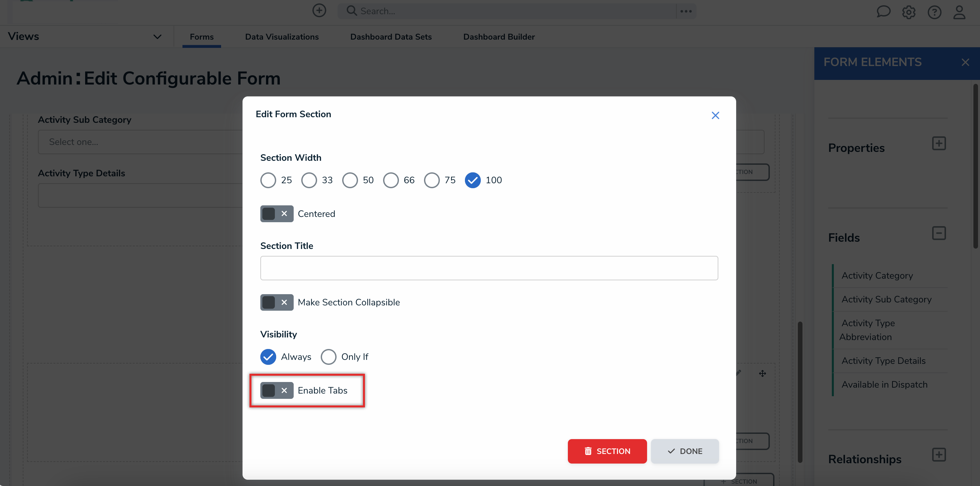Expand the Views dropdown
Viewport: 980px width, 486px height.
click(x=157, y=37)
